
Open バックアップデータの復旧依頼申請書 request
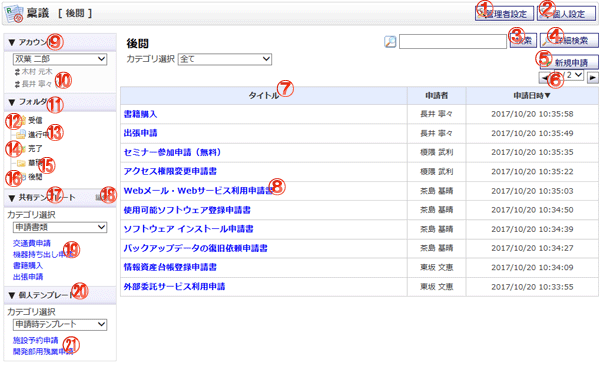195,248
